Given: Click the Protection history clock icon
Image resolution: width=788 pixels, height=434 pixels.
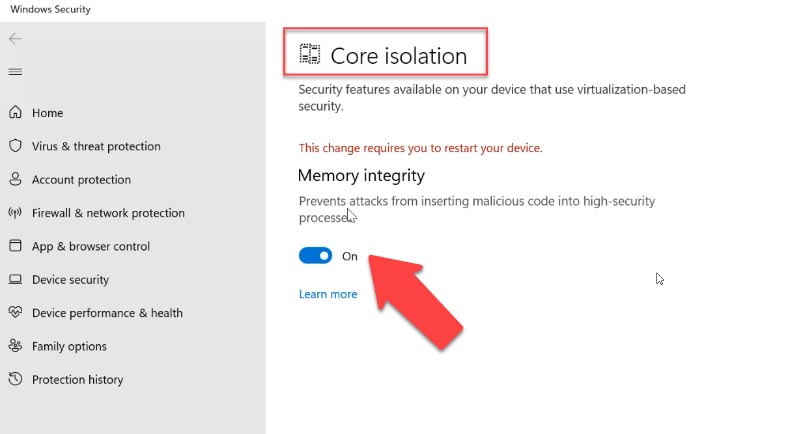Looking at the screenshot, I should point(16,379).
